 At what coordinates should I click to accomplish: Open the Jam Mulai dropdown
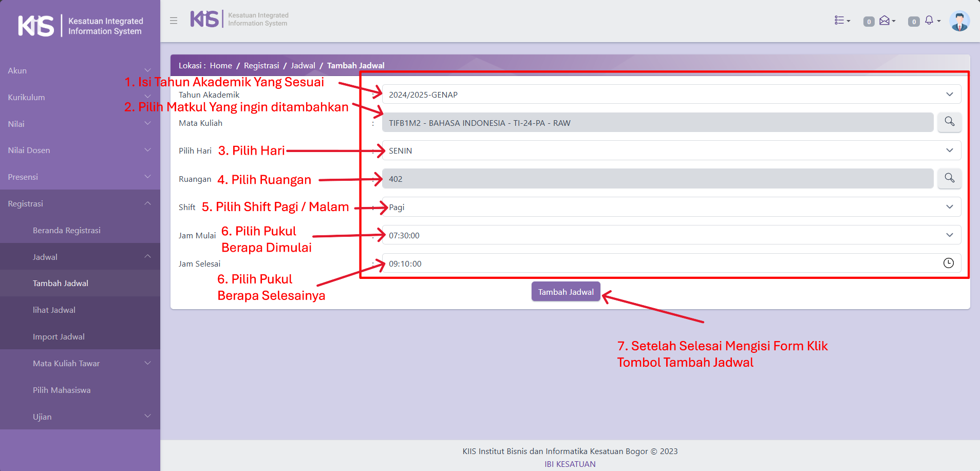coord(671,235)
